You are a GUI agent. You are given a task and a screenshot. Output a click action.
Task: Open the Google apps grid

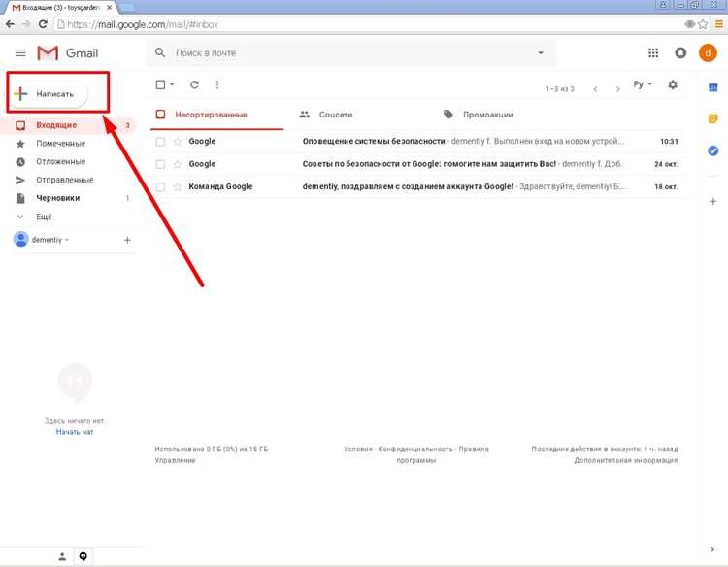pos(653,53)
